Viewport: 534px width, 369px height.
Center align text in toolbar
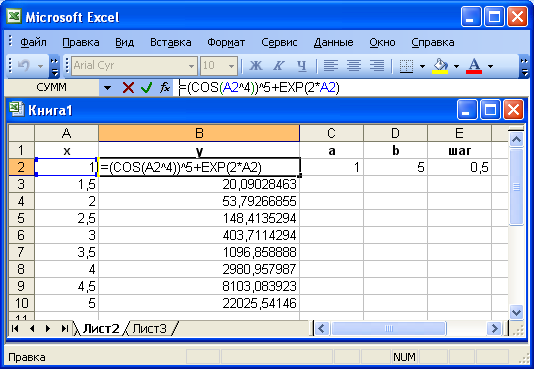(354, 65)
